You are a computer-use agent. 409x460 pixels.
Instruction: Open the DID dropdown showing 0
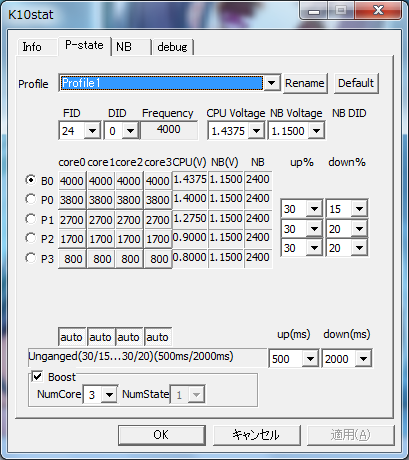[x=121, y=130]
